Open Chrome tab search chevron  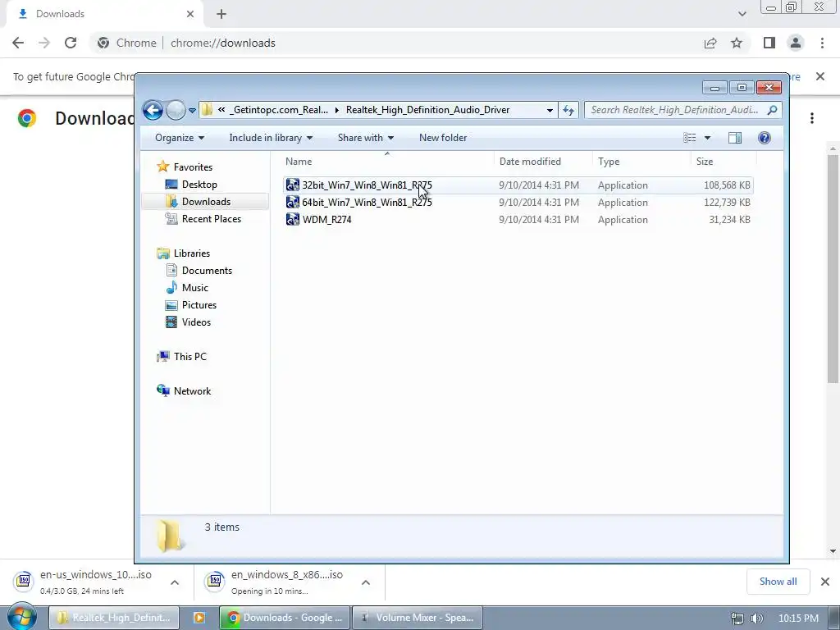point(742,14)
